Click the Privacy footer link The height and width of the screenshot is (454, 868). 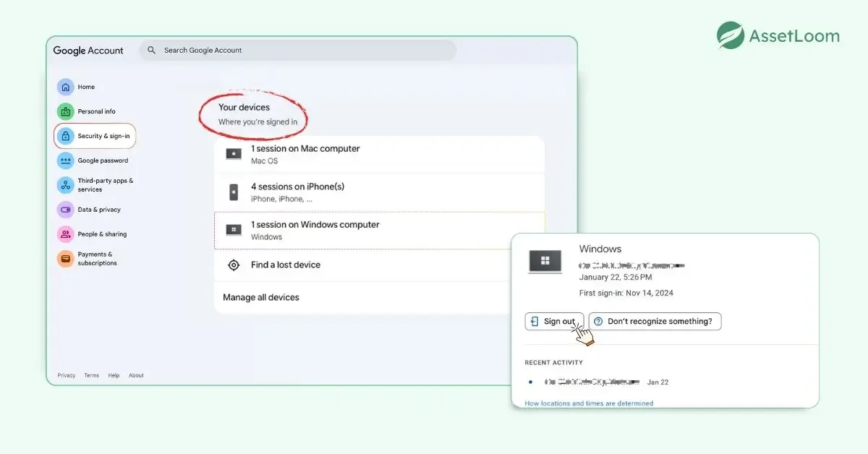click(x=67, y=375)
